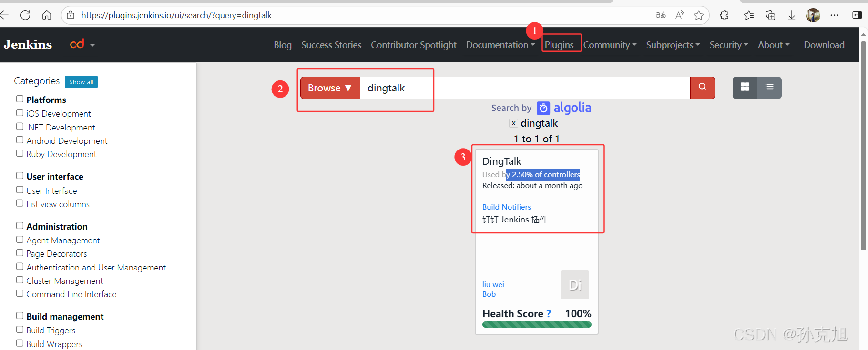Click the plugin search input field
Screen dimensions: 868x350
(525, 88)
